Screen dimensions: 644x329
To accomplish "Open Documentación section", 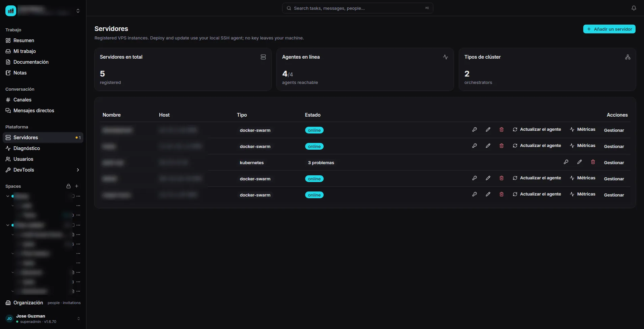I will coord(43,62).
